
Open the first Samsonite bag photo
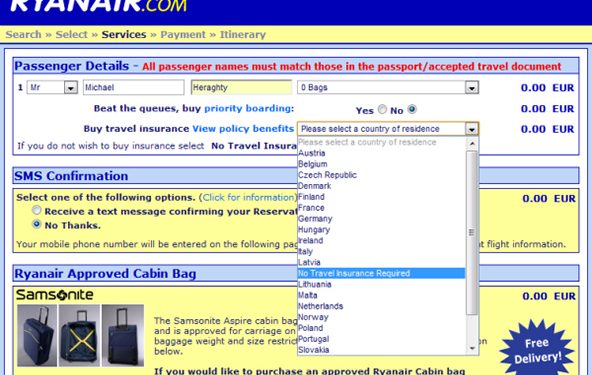(x=37, y=335)
